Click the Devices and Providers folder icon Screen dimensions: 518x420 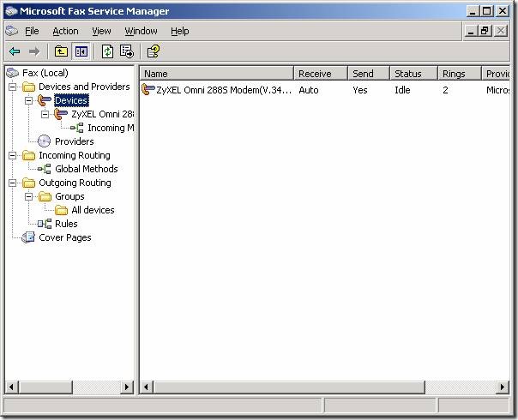29,87
